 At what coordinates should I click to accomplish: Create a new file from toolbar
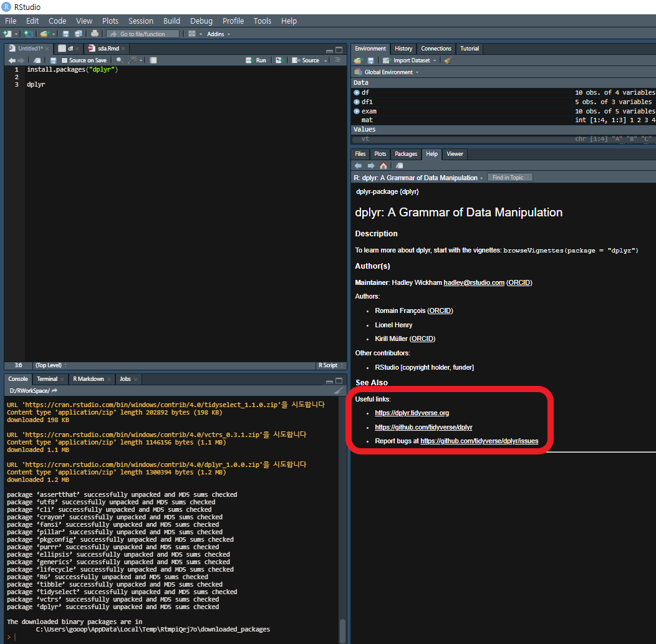point(7,34)
